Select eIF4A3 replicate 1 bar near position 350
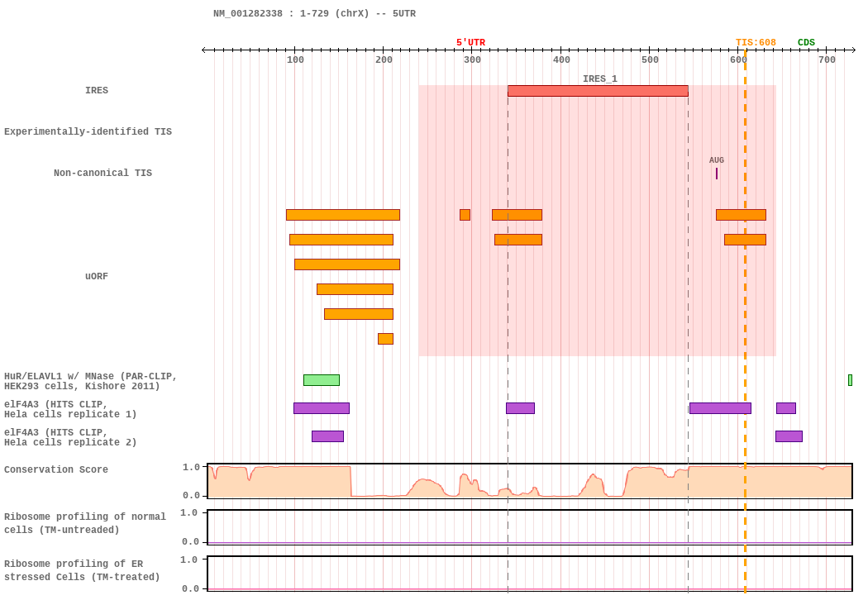 (x=520, y=408)
